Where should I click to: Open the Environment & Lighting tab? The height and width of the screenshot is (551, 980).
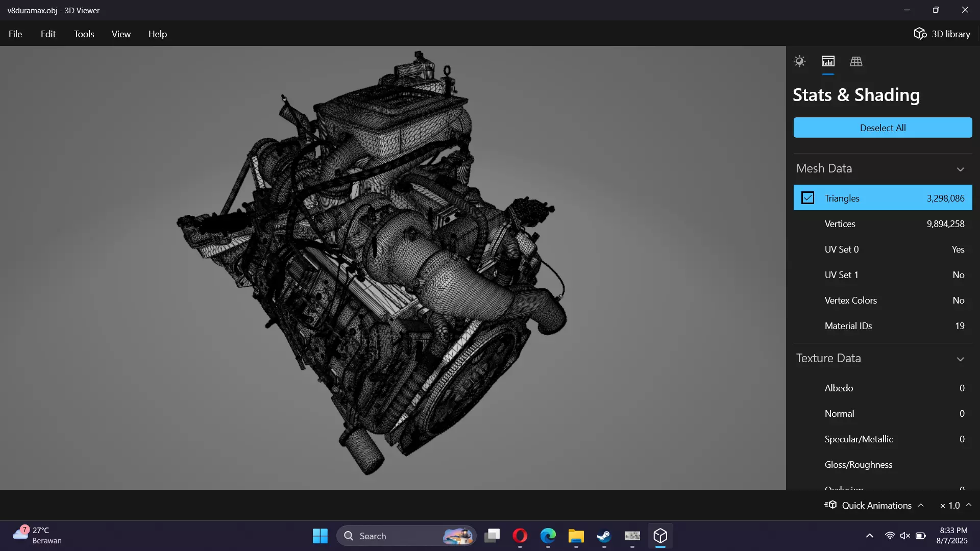coord(799,61)
